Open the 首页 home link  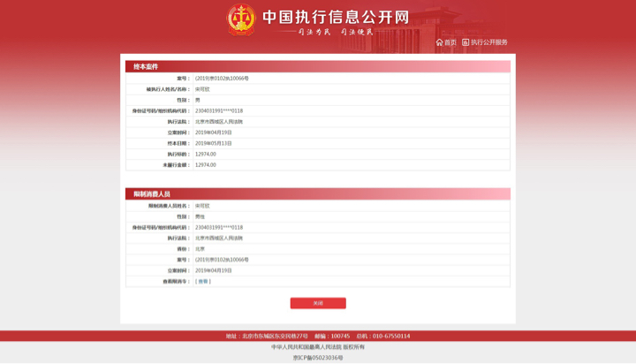coord(450,42)
